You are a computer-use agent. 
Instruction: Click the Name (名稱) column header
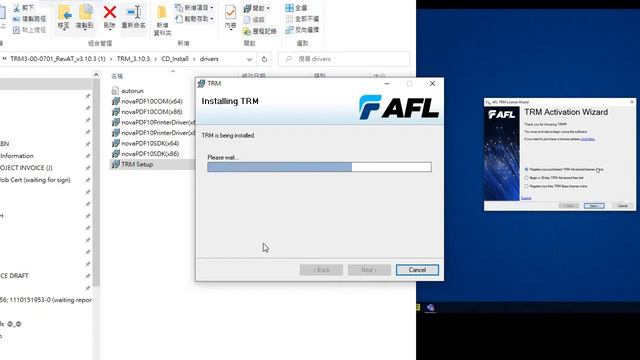point(117,76)
